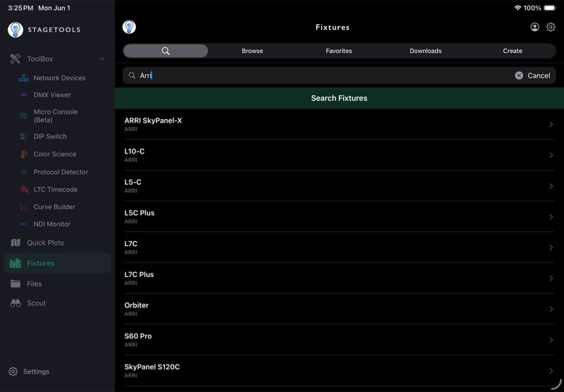Open SkyPanel S120C row chevron
The height and width of the screenshot is (392, 564).
551,371
